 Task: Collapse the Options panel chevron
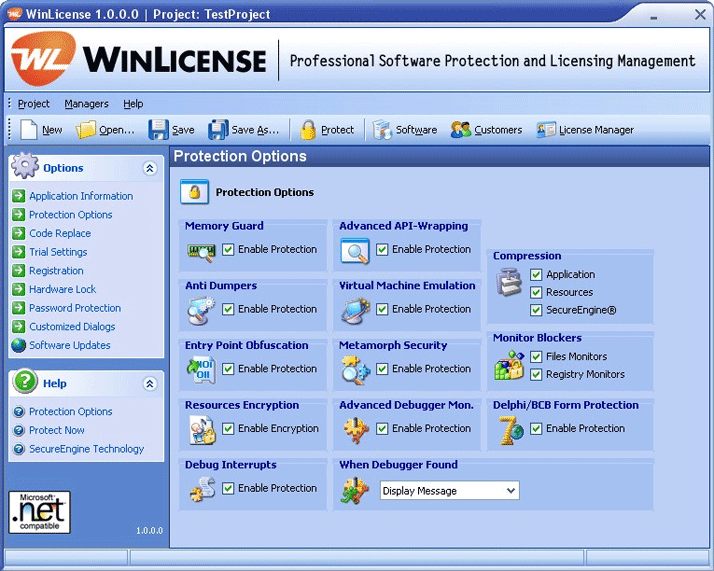point(150,168)
